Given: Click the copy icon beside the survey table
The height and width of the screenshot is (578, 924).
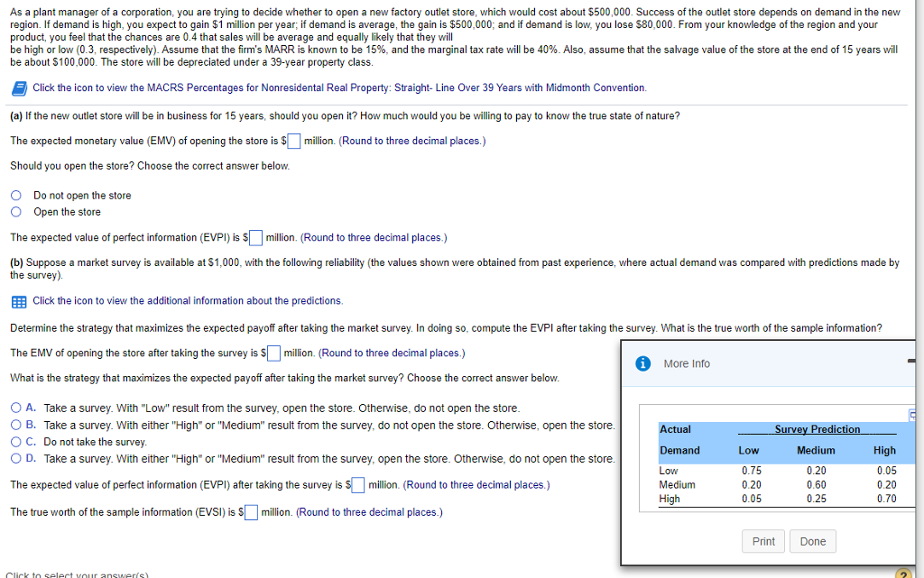Looking at the screenshot, I should [913, 415].
